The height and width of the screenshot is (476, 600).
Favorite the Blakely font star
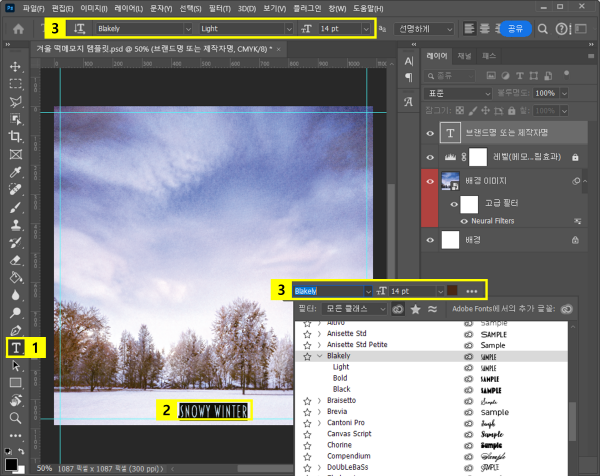click(x=307, y=357)
